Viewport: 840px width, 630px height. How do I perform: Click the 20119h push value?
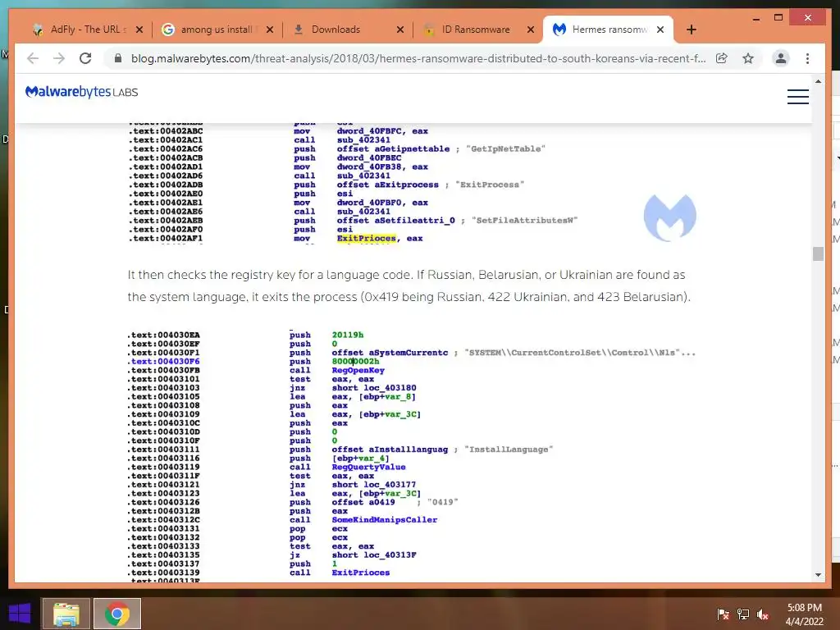347,335
